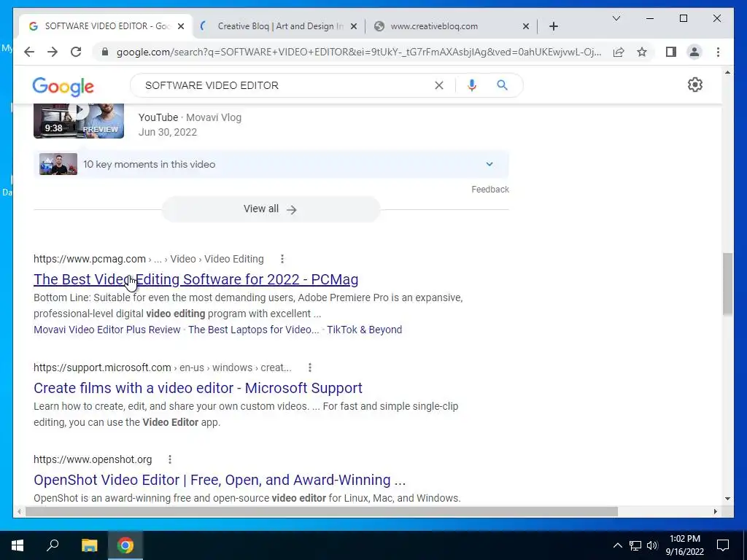Open the OpenShot Video Editor result link

(220, 480)
